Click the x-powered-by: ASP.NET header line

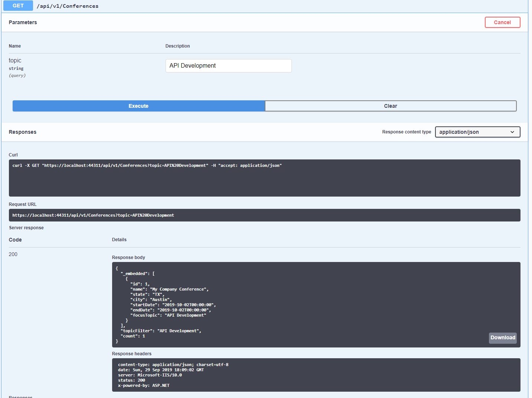tap(144, 385)
